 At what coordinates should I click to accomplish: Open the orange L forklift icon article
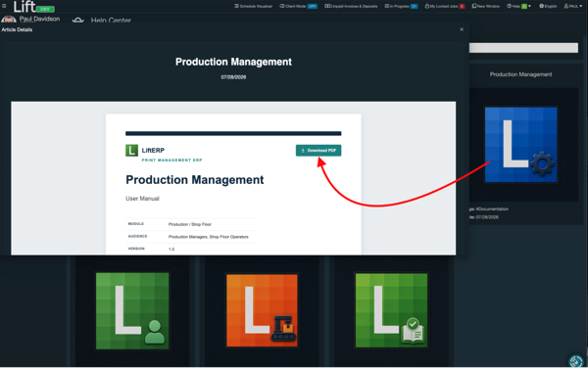click(x=262, y=310)
